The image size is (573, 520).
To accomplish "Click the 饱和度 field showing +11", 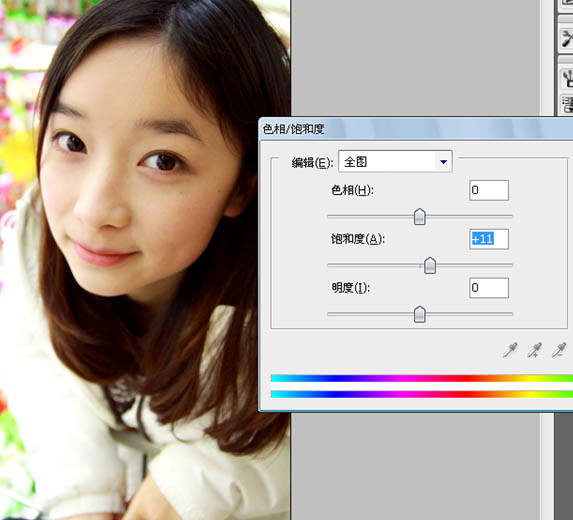I will [489, 239].
